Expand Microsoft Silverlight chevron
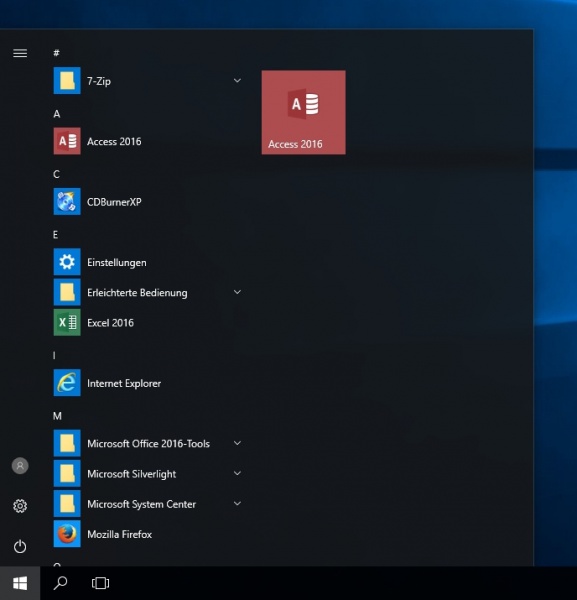 pyautogui.click(x=237, y=473)
